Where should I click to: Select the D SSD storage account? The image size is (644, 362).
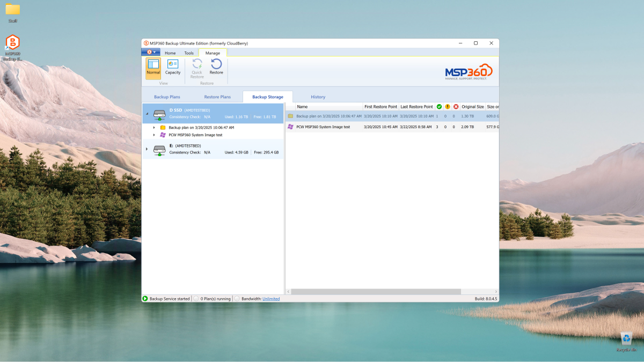[213, 114]
